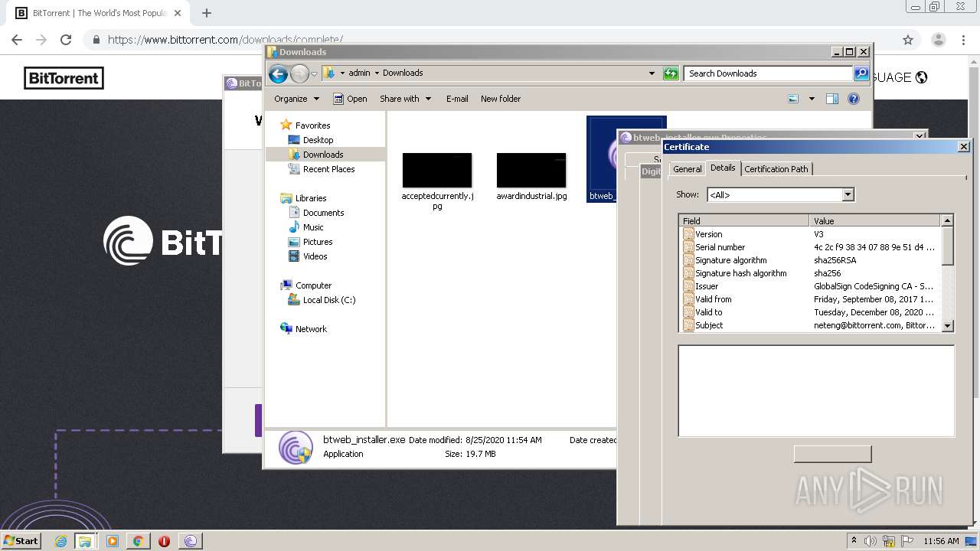Switch to the Certification Path tab
The image size is (980, 551).
pyautogui.click(x=776, y=169)
